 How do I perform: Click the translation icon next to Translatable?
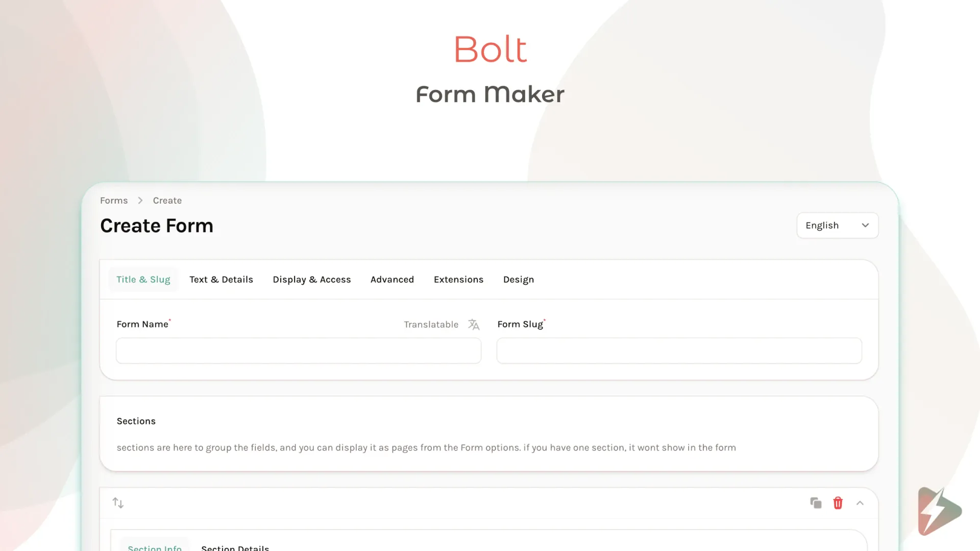(x=474, y=324)
